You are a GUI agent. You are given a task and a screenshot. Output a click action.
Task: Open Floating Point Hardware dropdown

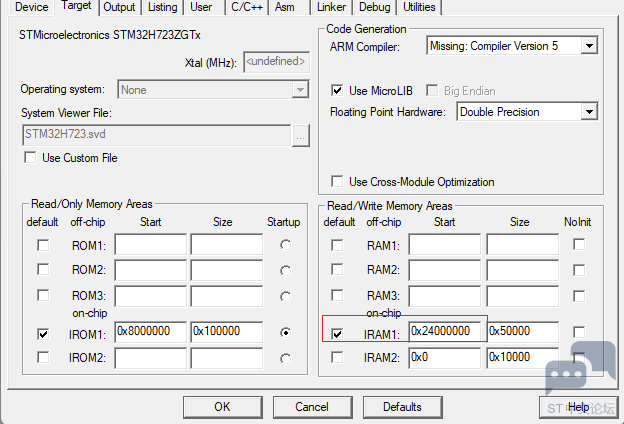click(x=589, y=112)
